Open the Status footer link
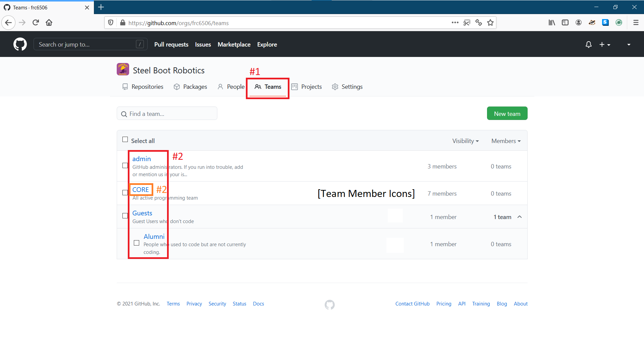This screenshot has height=345, width=644. [239, 304]
